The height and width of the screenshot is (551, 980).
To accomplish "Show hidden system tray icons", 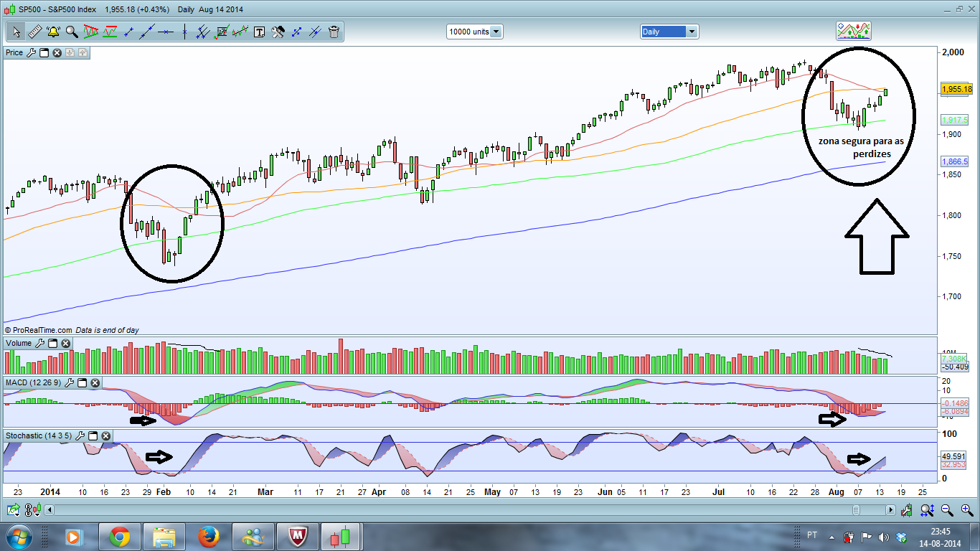I will [x=831, y=537].
